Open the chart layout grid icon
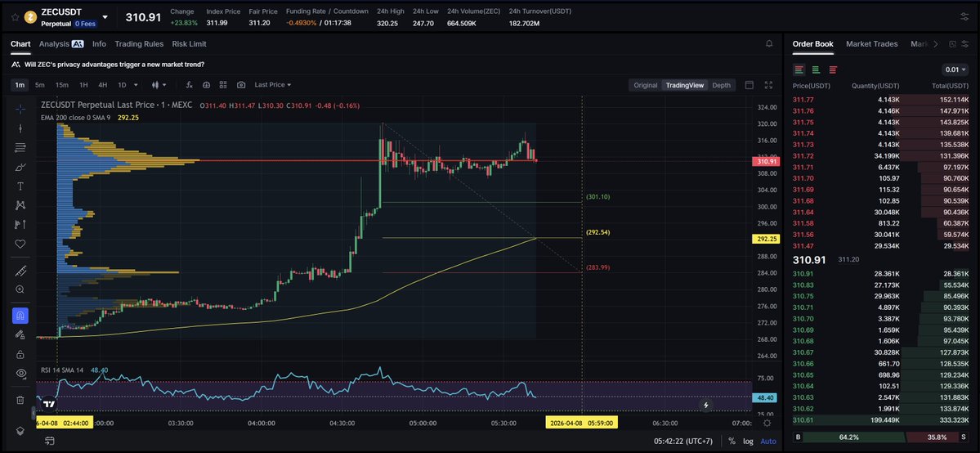The image size is (980, 453). [x=223, y=85]
